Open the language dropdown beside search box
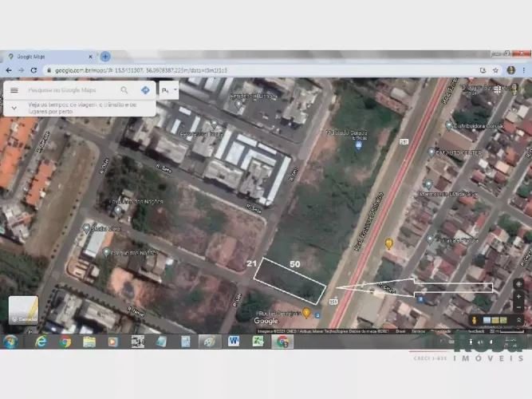This screenshot has width=532, height=399. (169, 90)
